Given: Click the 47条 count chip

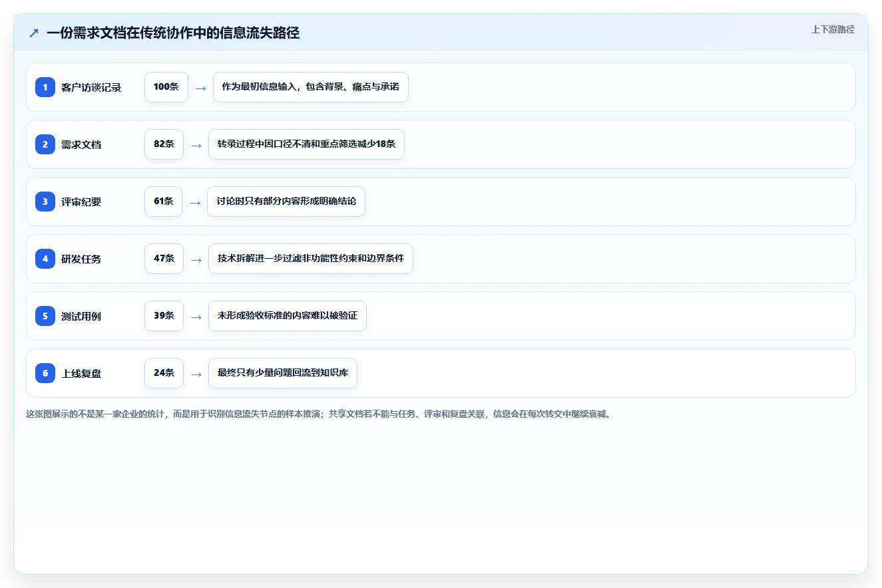Looking at the screenshot, I should click(x=164, y=259).
